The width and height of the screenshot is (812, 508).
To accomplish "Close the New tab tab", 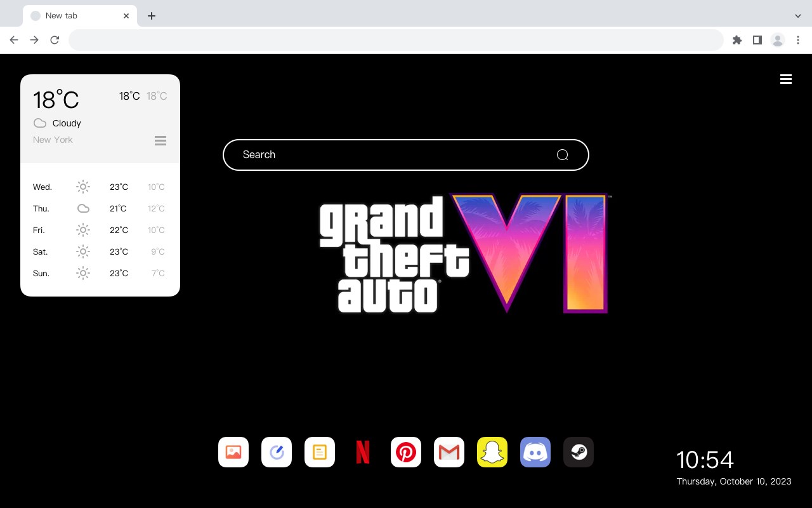I will (x=126, y=16).
